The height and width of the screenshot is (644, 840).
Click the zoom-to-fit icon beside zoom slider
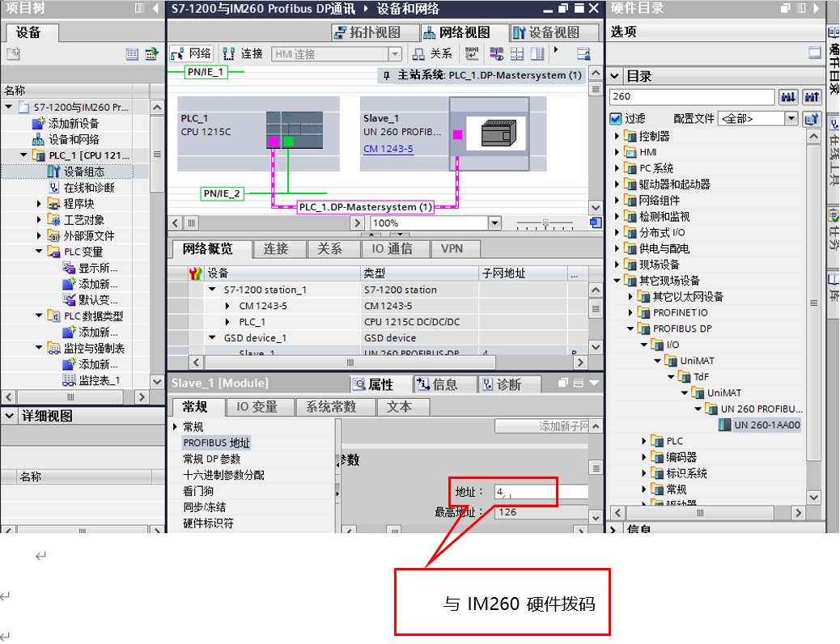click(x=596, y=222)
